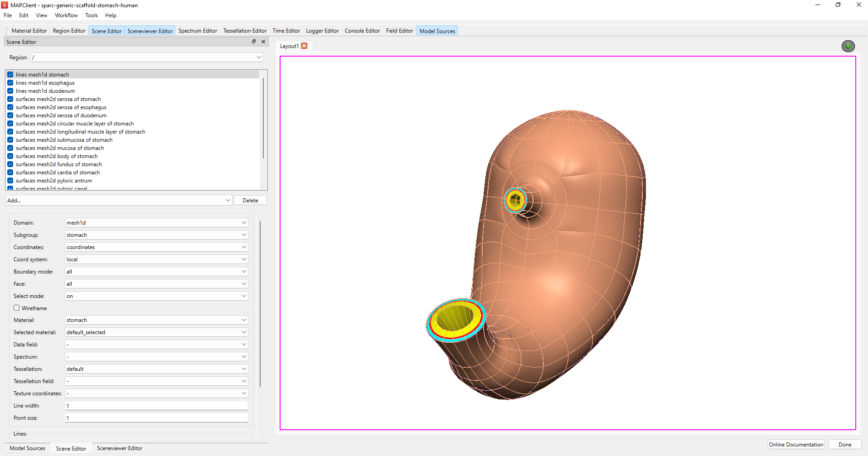Close the Scene Editor dock panel

pos(263,42)
